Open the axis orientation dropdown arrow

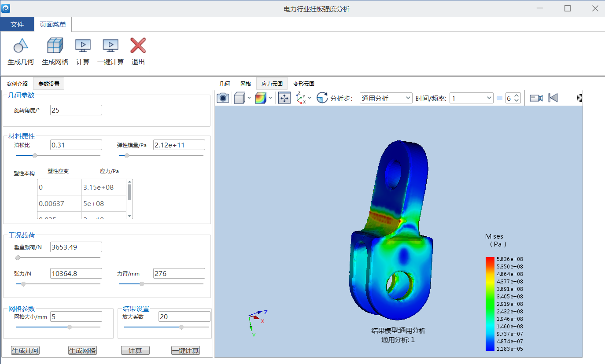[x=310, y=98]
